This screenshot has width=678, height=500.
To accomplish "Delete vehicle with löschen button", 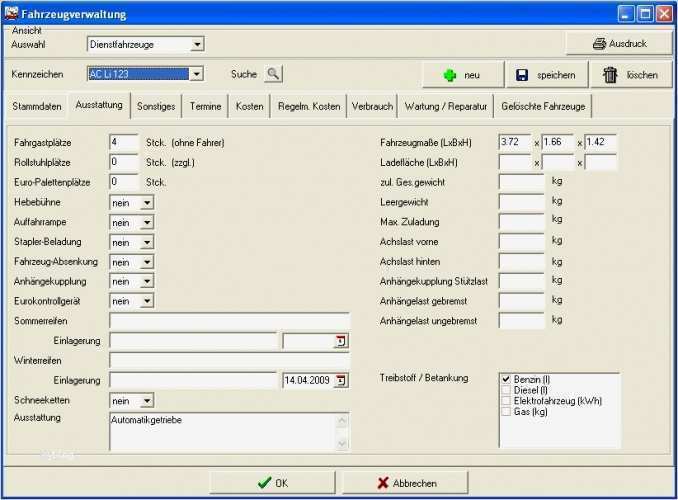I will click(x=631, y=75).
